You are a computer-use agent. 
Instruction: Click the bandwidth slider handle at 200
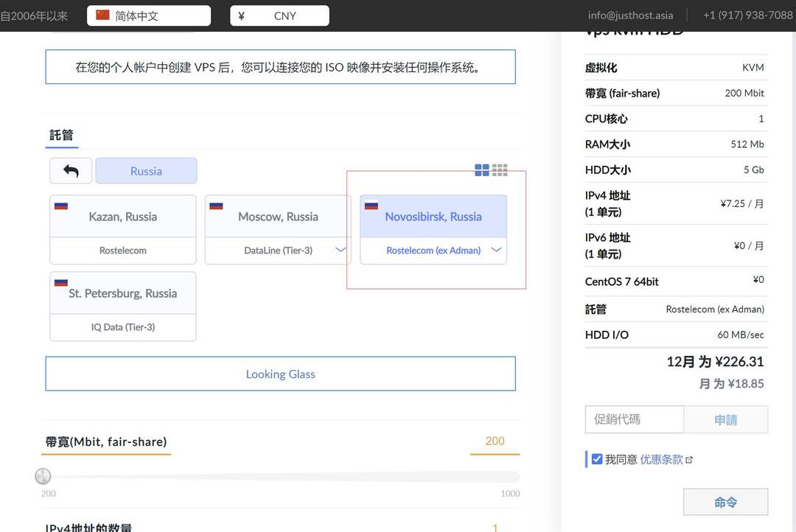43,476
